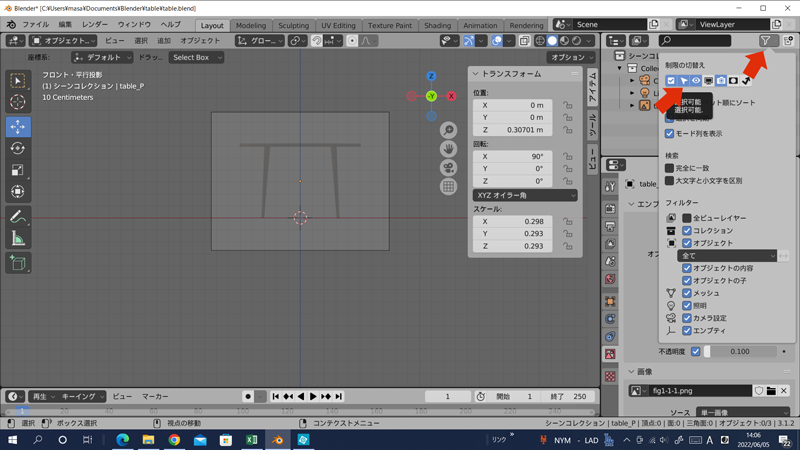Open the 全て object filter dropdown
The width and height of the screenshot is (800, 450).
click(727, 256)
